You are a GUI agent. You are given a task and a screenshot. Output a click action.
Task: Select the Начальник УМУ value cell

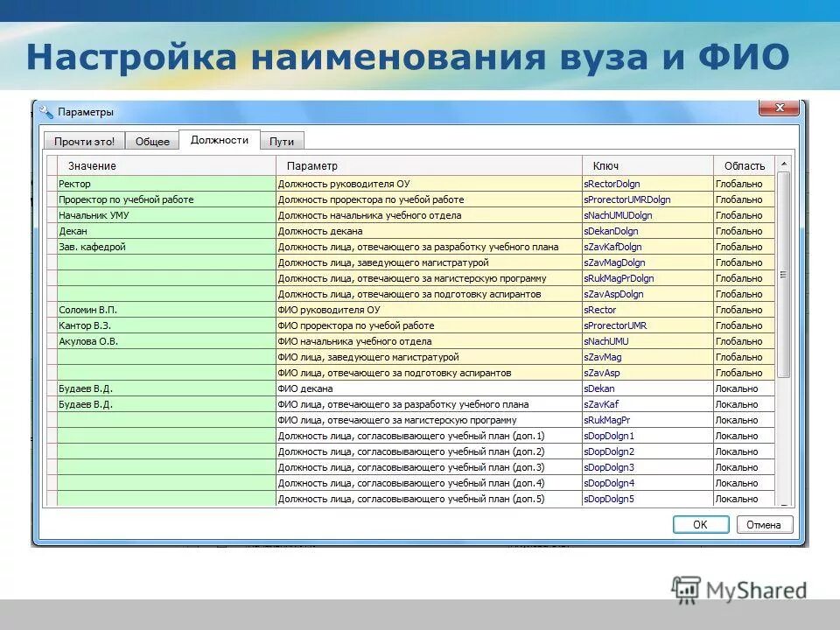(166, 215)
